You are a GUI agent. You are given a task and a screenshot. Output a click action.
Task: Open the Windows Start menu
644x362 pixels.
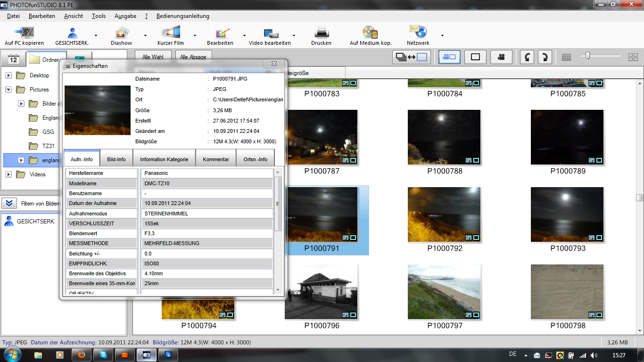coord(13,354)
